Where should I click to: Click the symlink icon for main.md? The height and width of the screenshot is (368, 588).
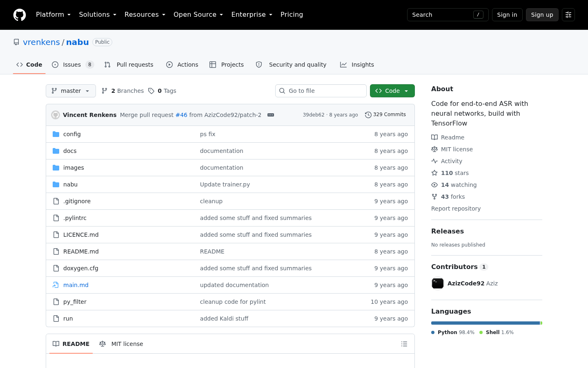coord(56,285)
